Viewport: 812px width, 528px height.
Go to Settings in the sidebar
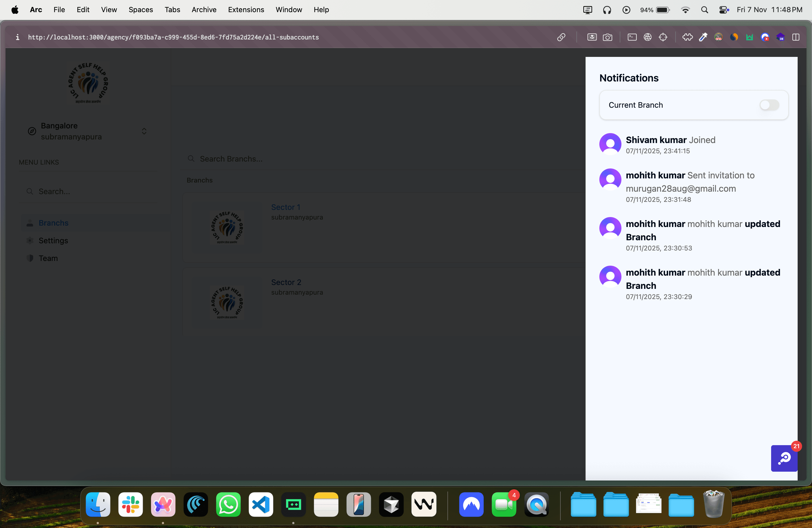click(53, 241)
